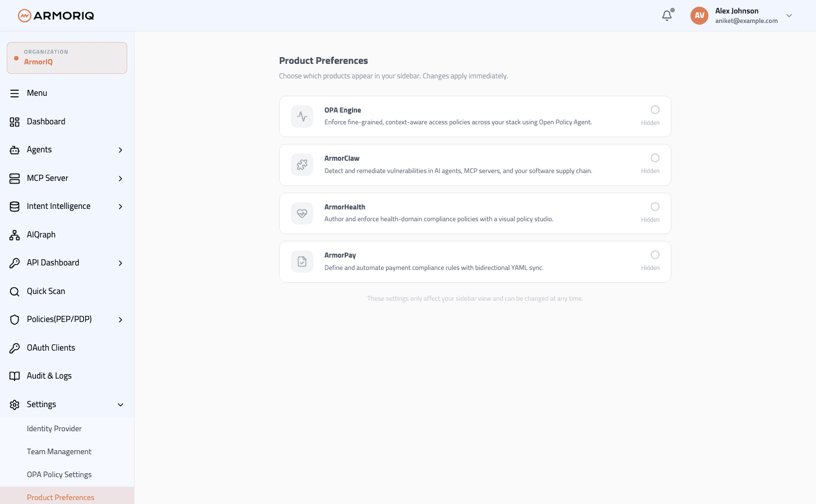Open the user account dropdown chevron
The height and width of the screenshot is (504, 816).
coord(789,16)
